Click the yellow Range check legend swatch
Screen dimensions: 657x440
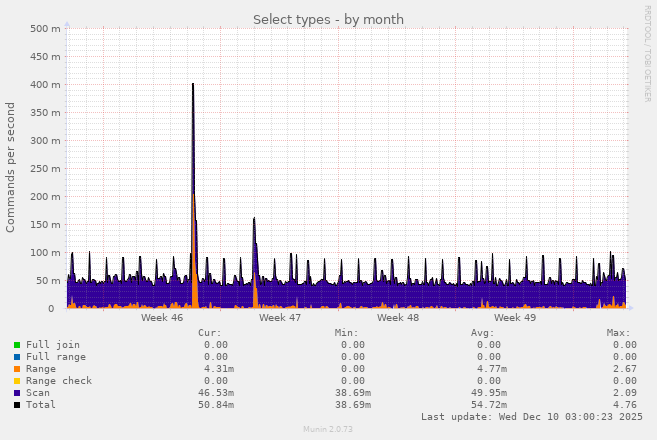coord(17,381)
